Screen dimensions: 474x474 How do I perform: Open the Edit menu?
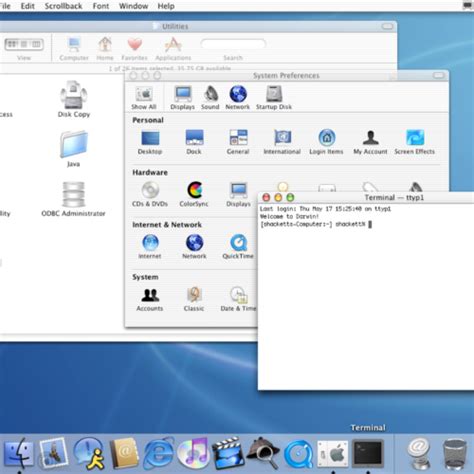tap(28, 6)
